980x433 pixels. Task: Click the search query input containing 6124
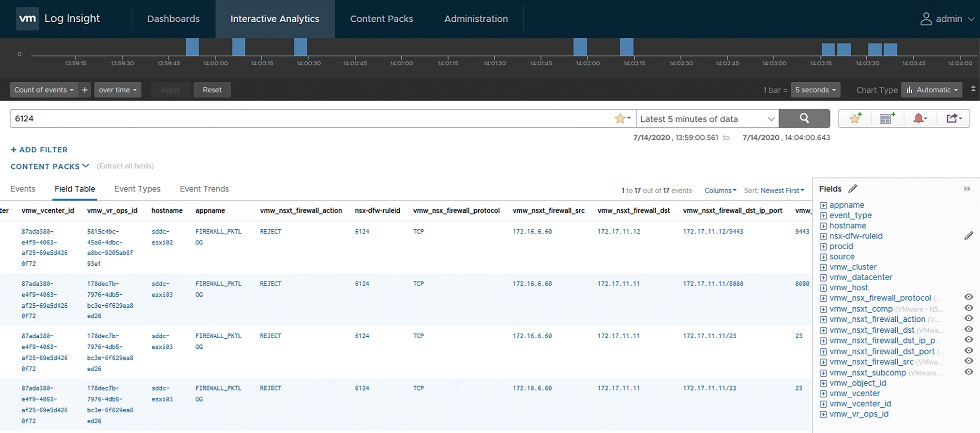point(312,119)
